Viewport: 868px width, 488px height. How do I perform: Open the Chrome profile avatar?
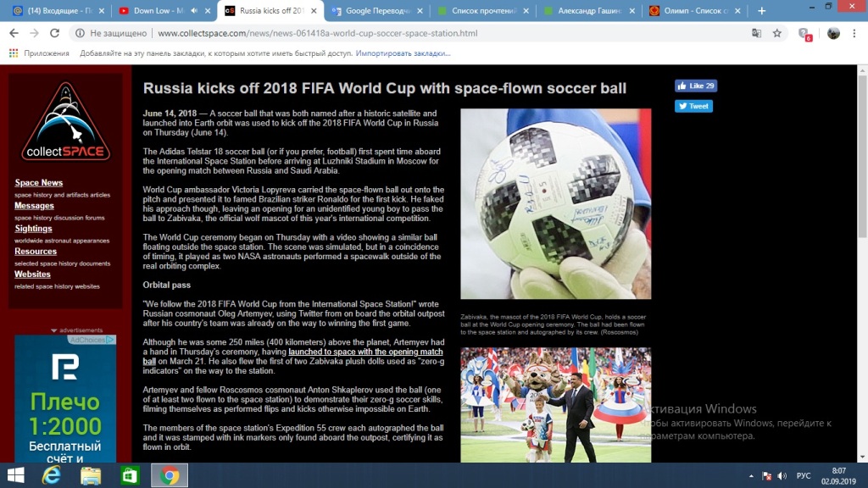[833, 33]
